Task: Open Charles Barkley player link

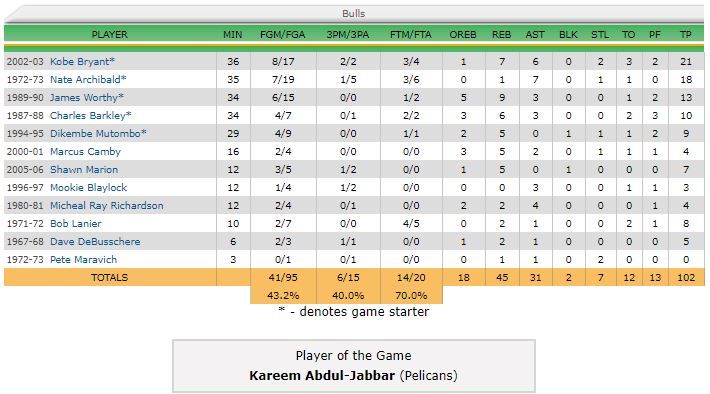Action: pos(88,115)
